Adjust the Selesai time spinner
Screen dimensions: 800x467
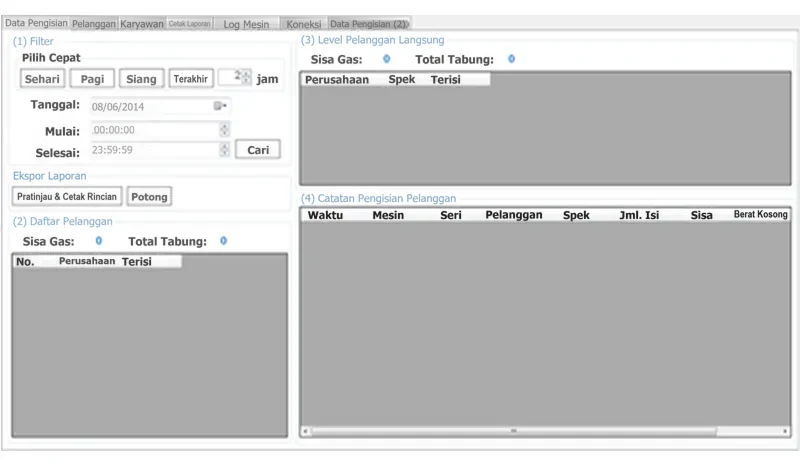pos(224,150)
